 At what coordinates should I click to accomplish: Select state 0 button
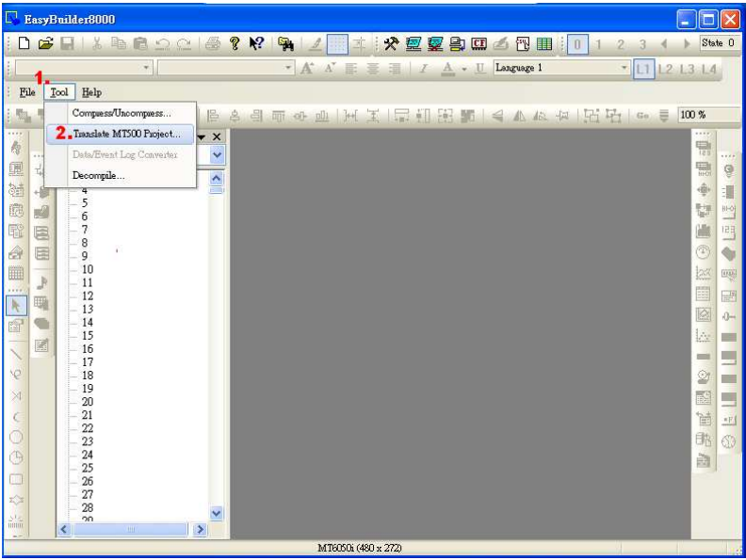pos(577,44)
